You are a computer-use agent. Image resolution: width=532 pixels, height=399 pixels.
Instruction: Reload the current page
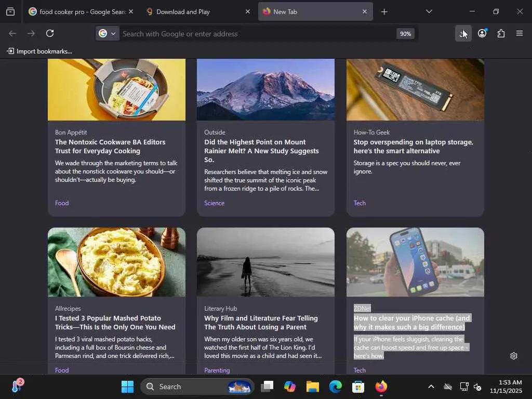click(50, 33)
